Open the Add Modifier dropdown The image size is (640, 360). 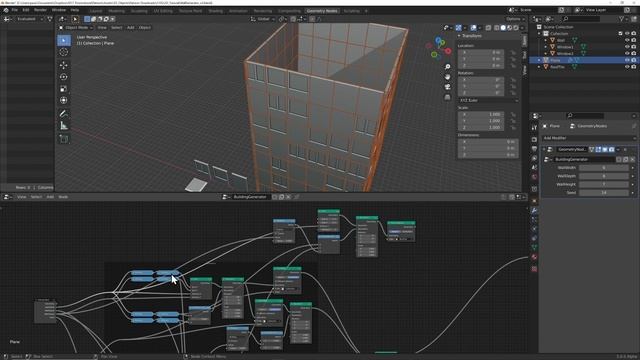point(588,138)
